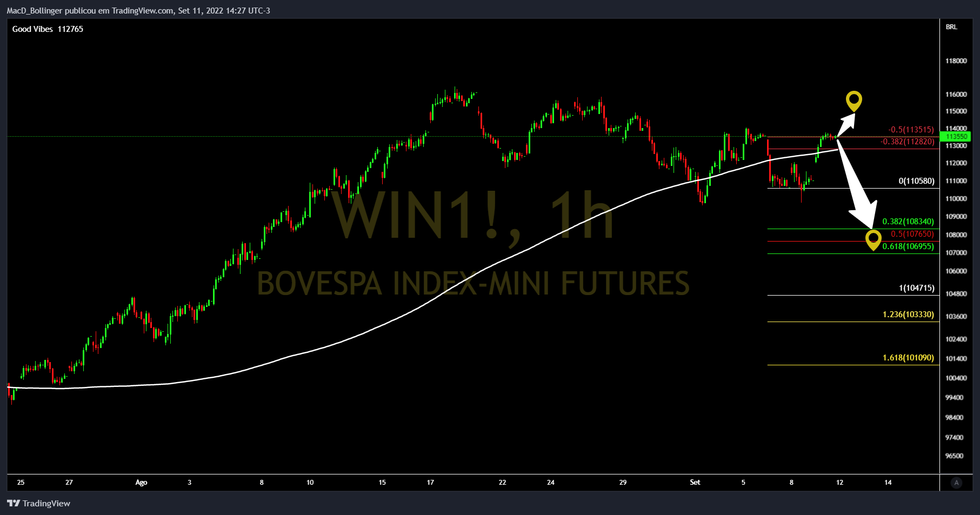980x515 pixels.
Task: Click the auto-scale 'A' button
Action: pyautogui.click(x=956, y=483)
